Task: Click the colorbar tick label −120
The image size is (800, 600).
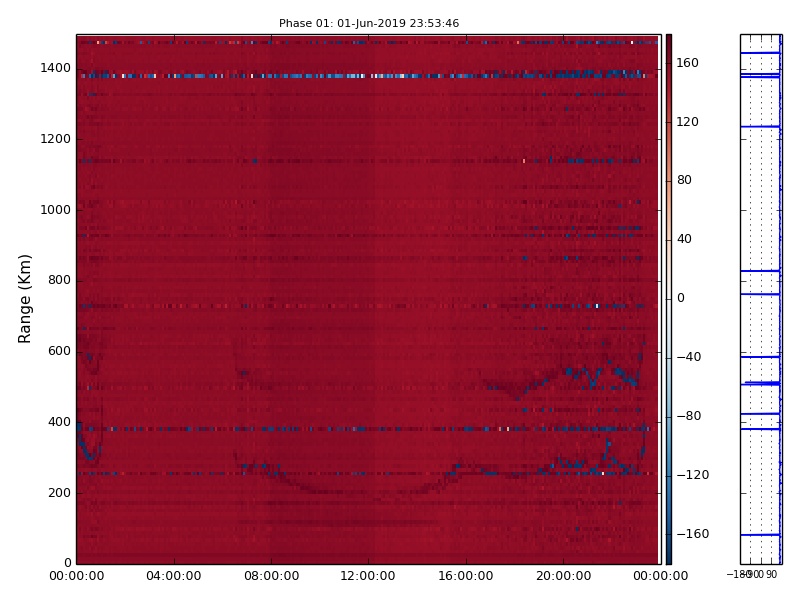Action: (693, 475)
